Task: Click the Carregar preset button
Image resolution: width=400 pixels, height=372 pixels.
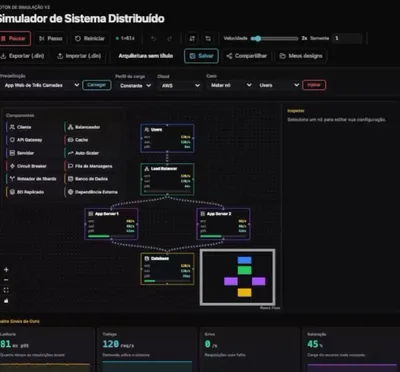Action: (x=97, y=85)
